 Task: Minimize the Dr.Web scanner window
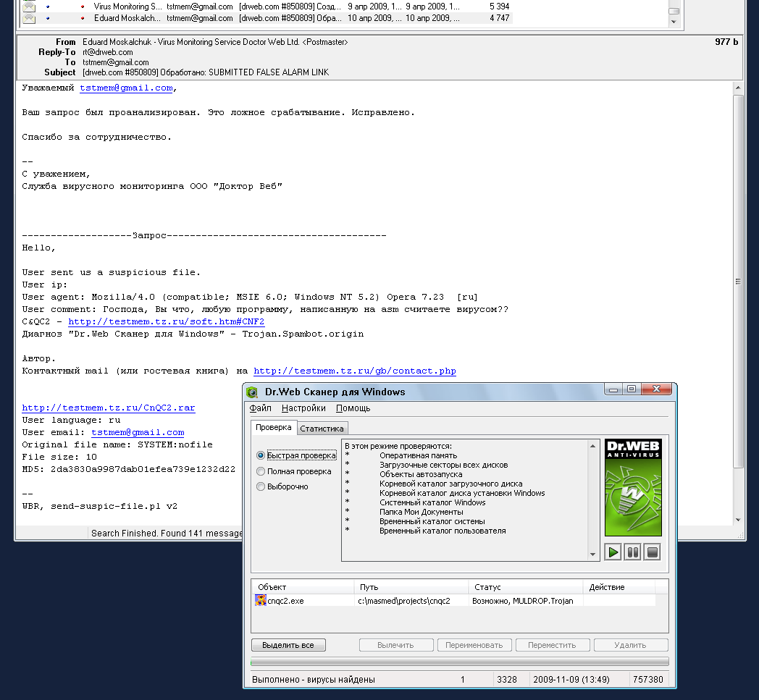613,389
